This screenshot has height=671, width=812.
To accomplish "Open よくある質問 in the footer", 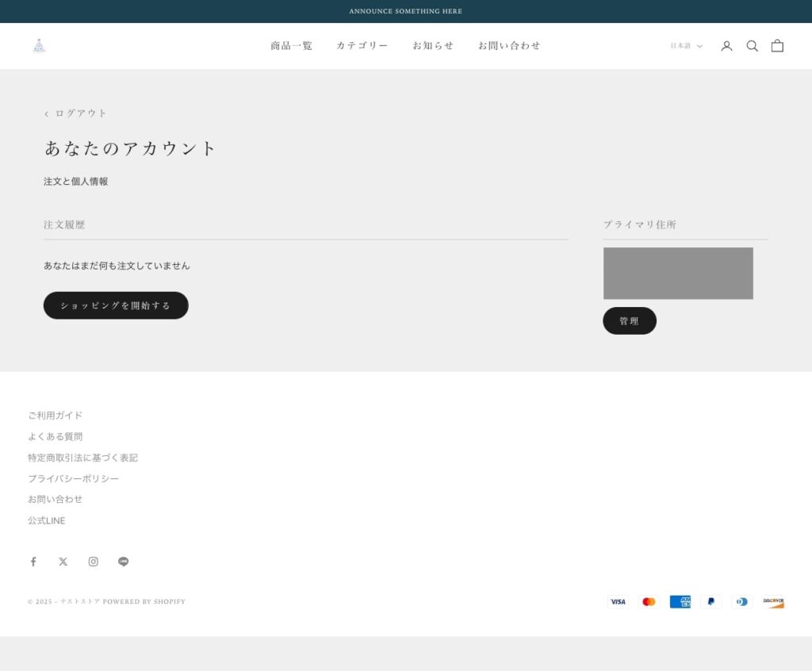I will pos(56,436).
